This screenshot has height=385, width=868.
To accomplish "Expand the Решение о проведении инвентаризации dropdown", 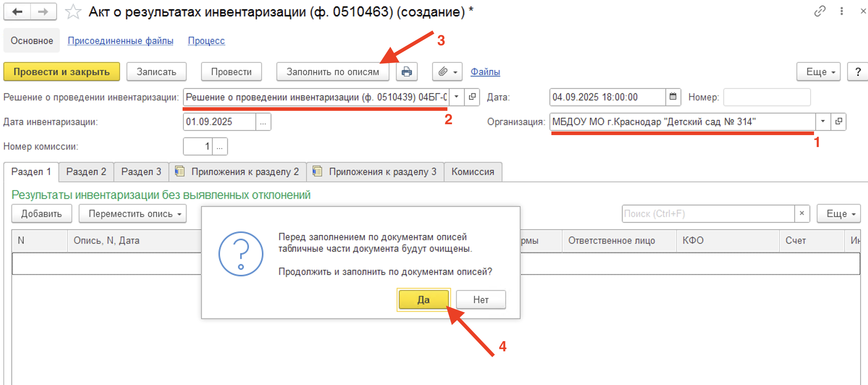I will pos(456,97).
